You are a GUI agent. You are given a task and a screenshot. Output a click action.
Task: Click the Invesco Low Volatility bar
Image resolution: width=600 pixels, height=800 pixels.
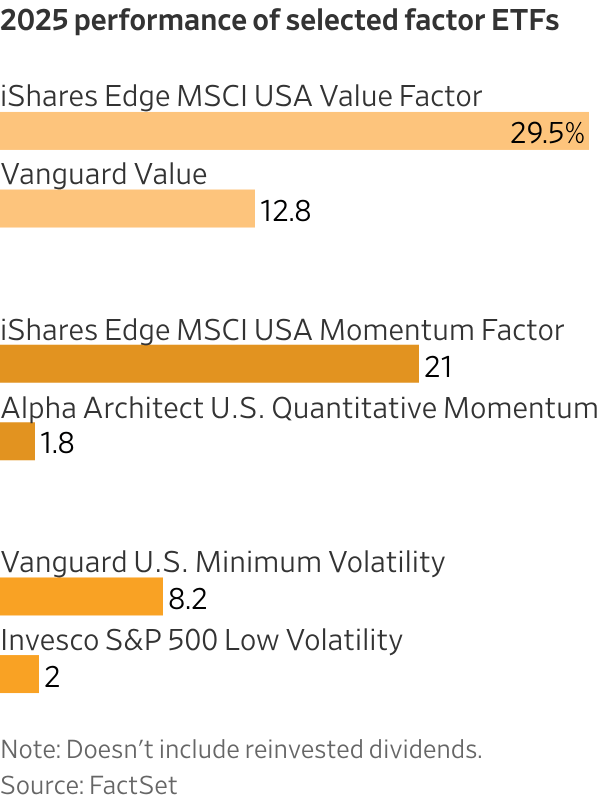(19, 675)
